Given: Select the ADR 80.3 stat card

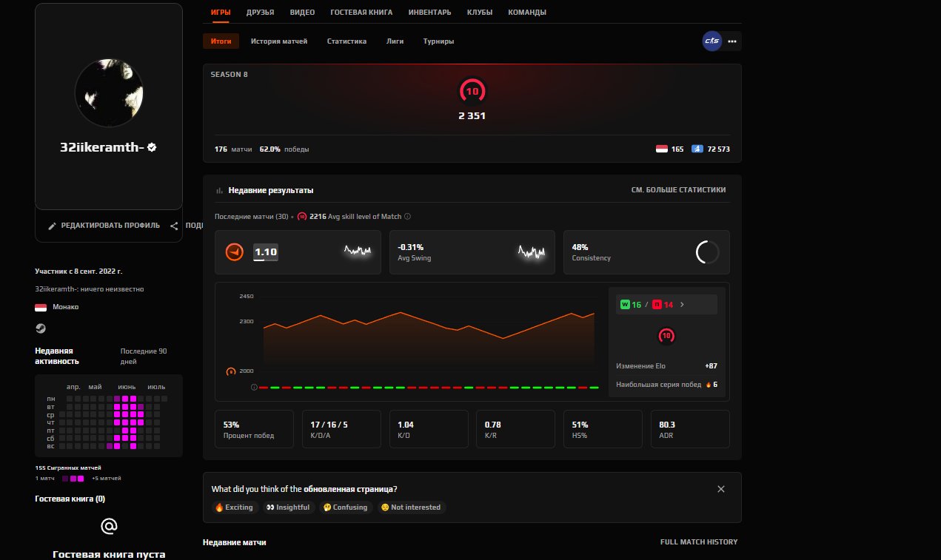Looking at the screenshot, I should pos(690,429).
